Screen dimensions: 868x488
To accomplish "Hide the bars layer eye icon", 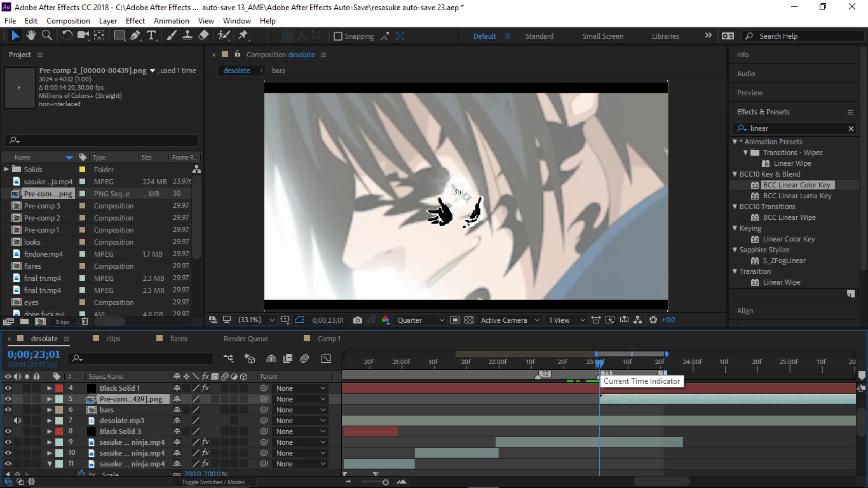I will (8, 410).
